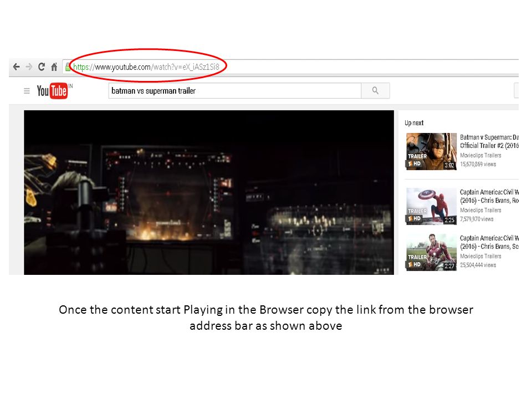Open the Iron Man Captain America thumbnail (2:27)
This screenshot has width=532, height=399.
431,252
